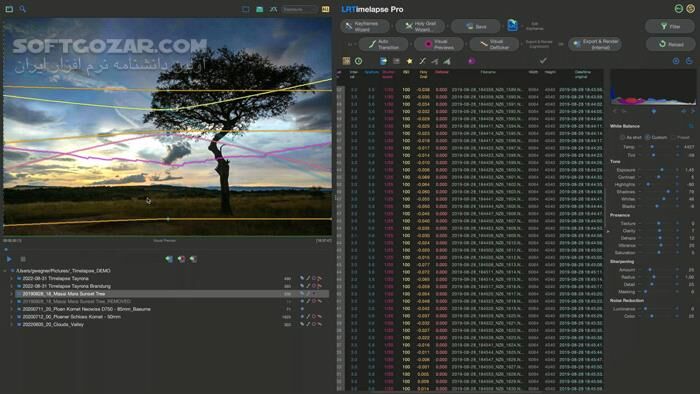Run Auto Transition
The height and width of the screenshot is (394, 700).
[383, 44]
